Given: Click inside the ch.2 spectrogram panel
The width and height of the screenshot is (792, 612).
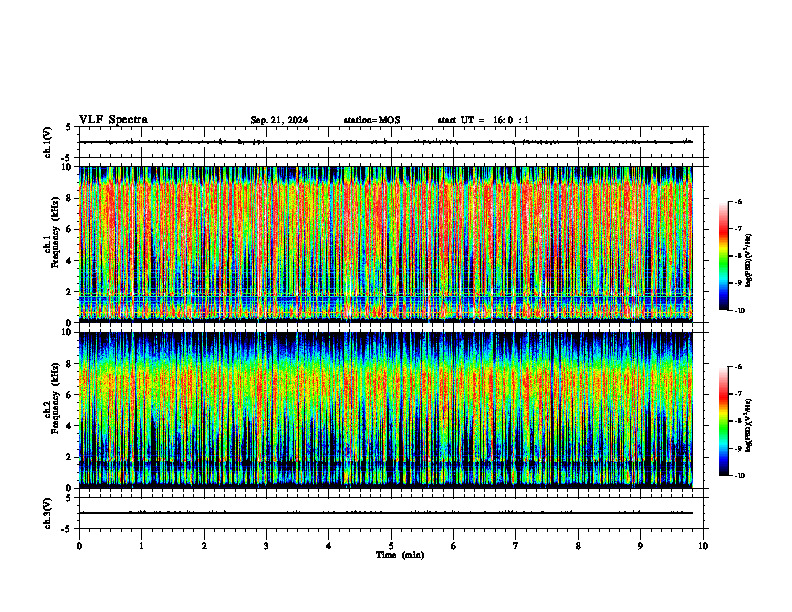Looking at the screenshot, I should (x=386, y=410).
